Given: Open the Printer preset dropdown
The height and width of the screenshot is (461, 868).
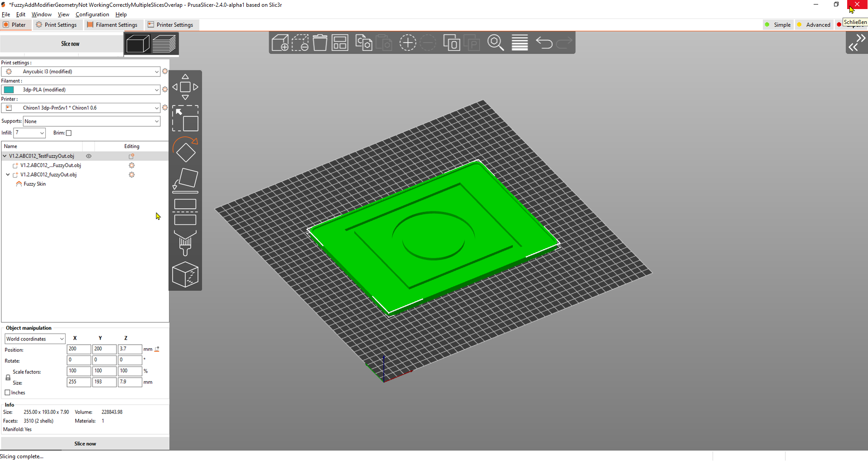Looking at the screenshot, I should coord(81,108).
